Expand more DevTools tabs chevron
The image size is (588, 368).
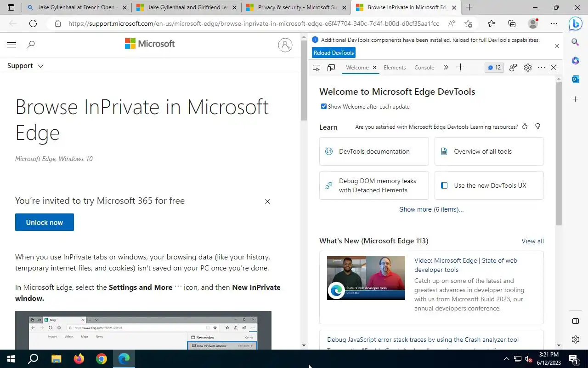446,68
